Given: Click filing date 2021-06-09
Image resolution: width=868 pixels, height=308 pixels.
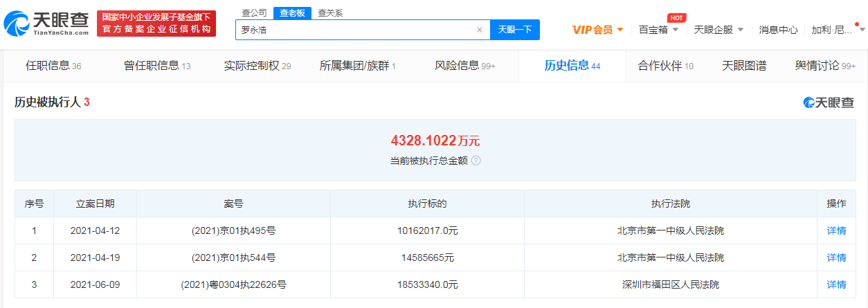Looking at the screenshot, I should [x=95, y=284].
